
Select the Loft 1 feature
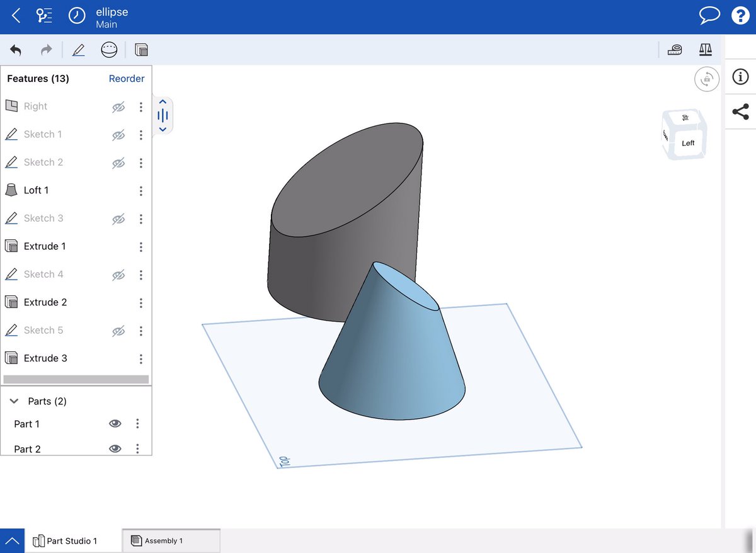36,190
